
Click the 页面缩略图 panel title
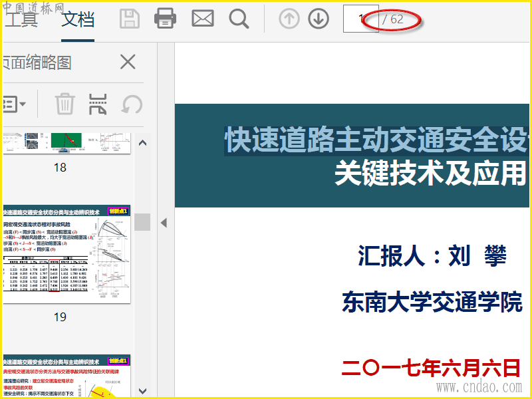point(37,63)
